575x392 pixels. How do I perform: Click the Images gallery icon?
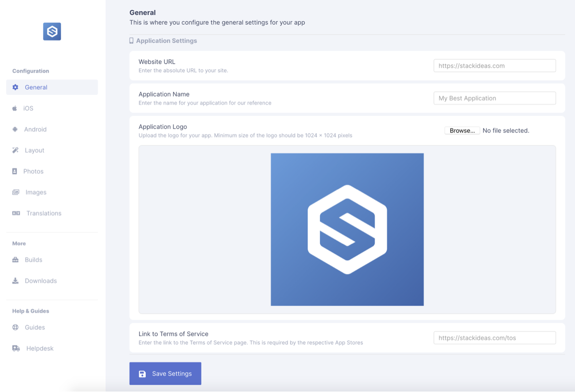point(16,192)
